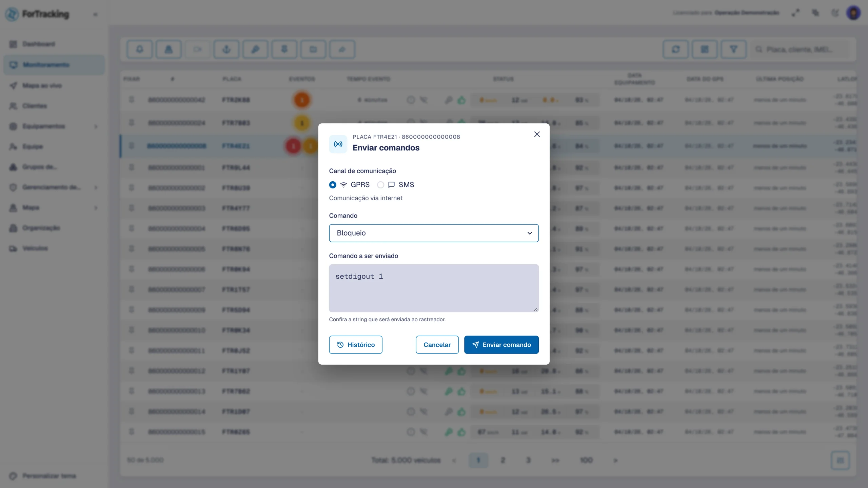
Task: Click Enviar comando button
Action: tap(501, 345)
